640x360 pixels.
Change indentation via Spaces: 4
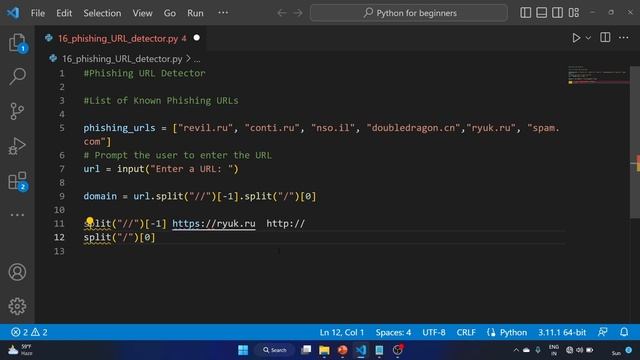pyautogui.click(x=393, y=332)
